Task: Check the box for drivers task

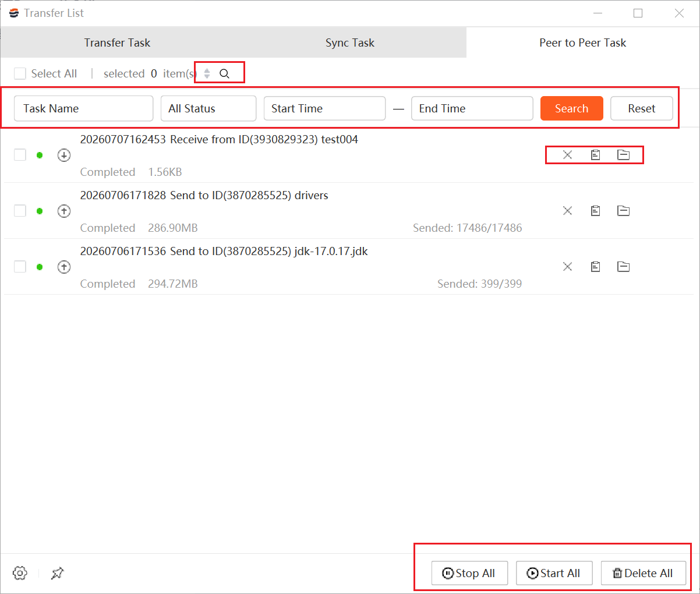Action: click(x=20, y=211)
